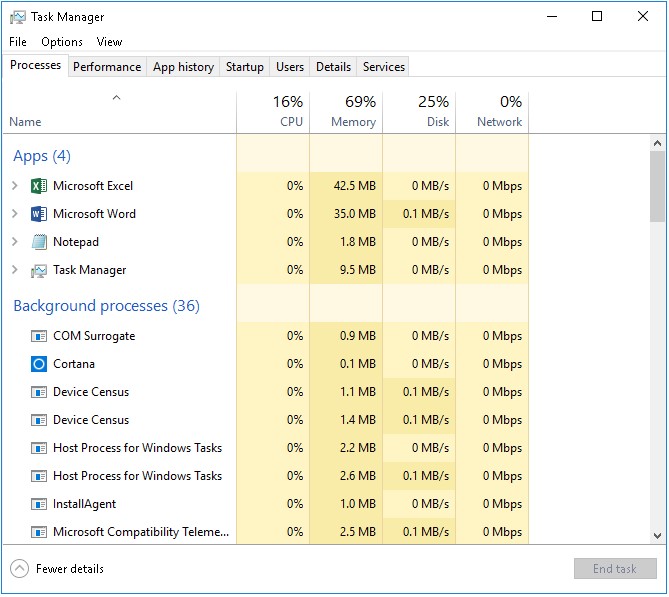The height and width of the screenshot is (597, 669).
Task: Click the scrollbar up arrow
Action: click(657, 143)
